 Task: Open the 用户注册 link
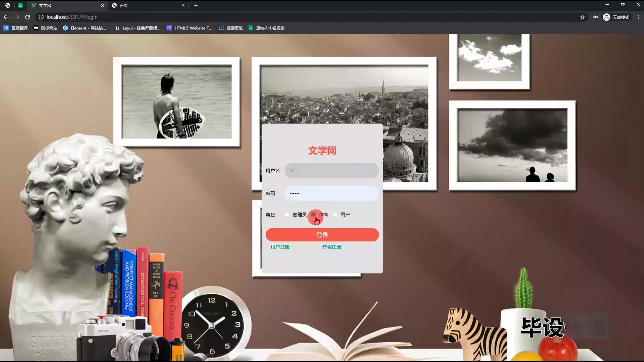280,247
